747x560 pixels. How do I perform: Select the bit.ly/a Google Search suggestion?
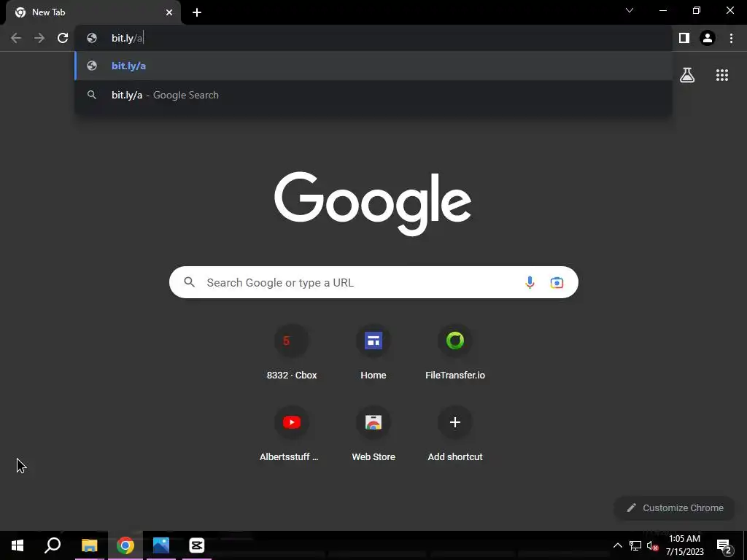373,95
